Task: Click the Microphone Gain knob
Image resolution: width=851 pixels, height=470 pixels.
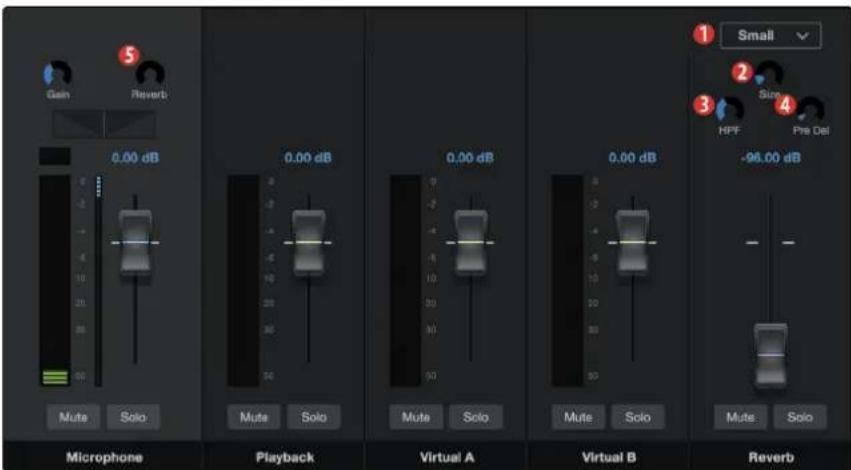Action: tap(58, 74)
